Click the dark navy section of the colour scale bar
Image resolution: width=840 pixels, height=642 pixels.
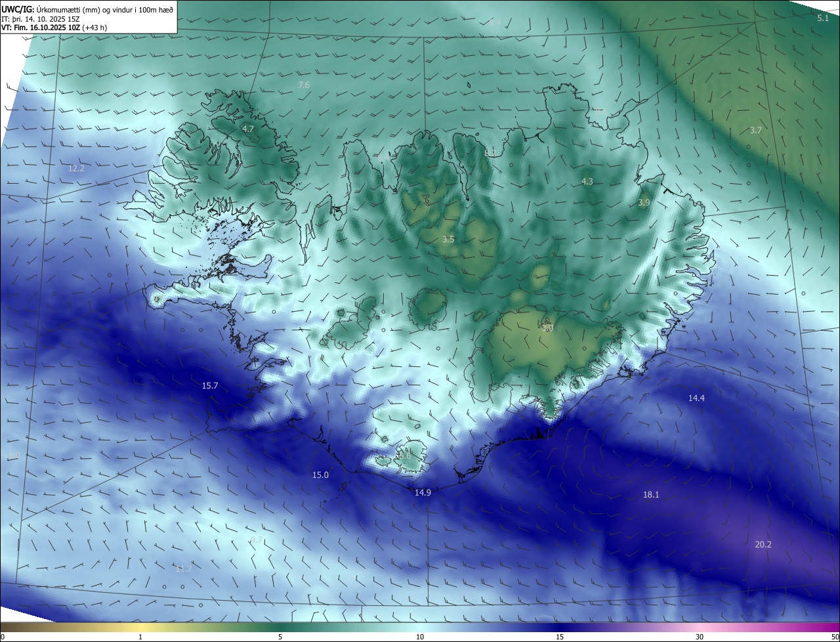point(560,628)
